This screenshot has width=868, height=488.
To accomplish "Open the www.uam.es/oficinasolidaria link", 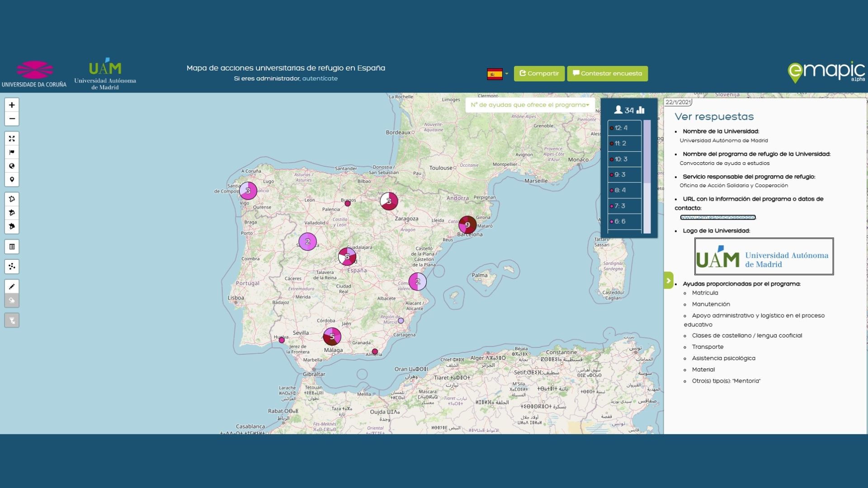I will tap(717, 217).
